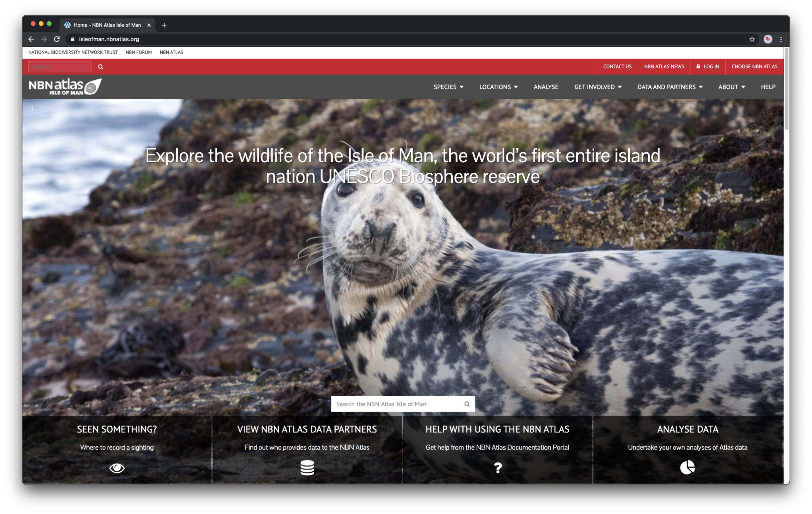This screenshot has width=812, height=514.
Task: Click the red bar search magnifier icon
Action: point(101,67)
